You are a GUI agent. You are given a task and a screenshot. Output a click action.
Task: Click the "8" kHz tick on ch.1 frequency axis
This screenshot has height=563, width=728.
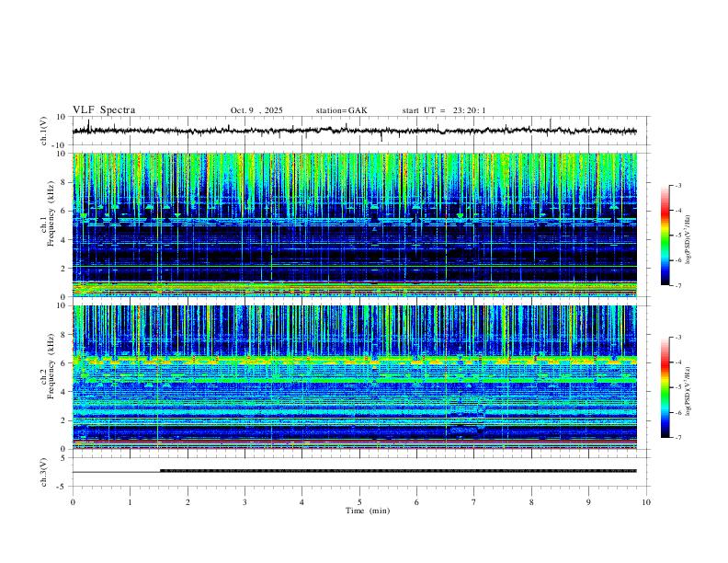click(63, 182)
